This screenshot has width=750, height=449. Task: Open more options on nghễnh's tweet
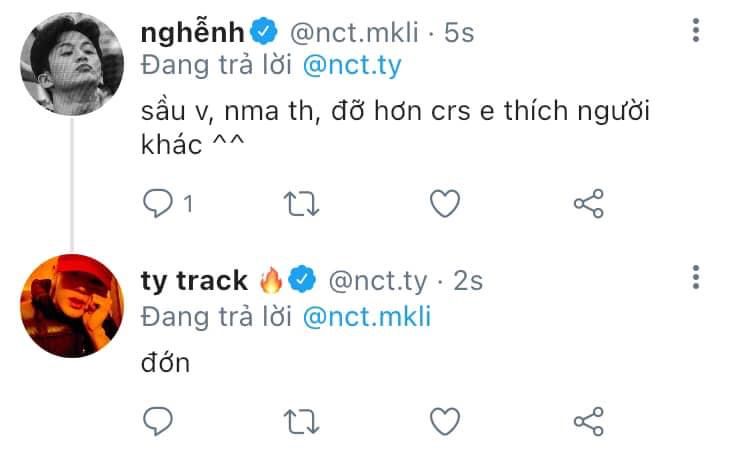(x=697, y=32)
